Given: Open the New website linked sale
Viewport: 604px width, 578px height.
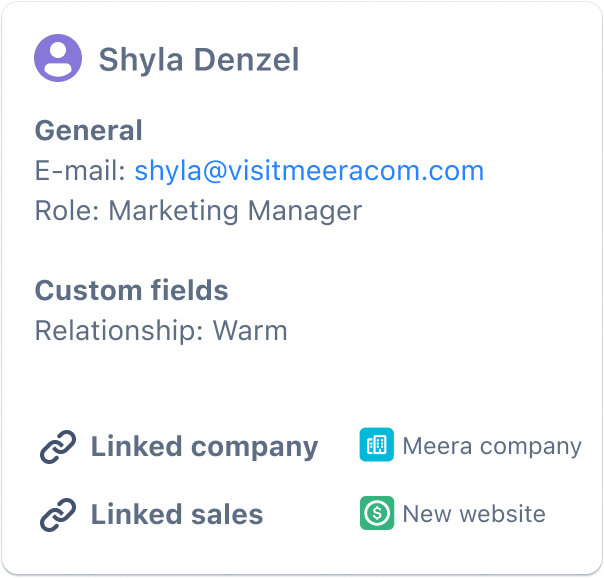Looking at the screenshot, I should pos(474,514).
